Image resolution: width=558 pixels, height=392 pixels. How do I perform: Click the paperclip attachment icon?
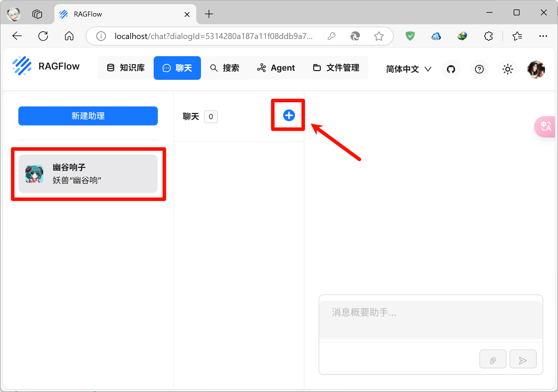(x=493, y=359)
